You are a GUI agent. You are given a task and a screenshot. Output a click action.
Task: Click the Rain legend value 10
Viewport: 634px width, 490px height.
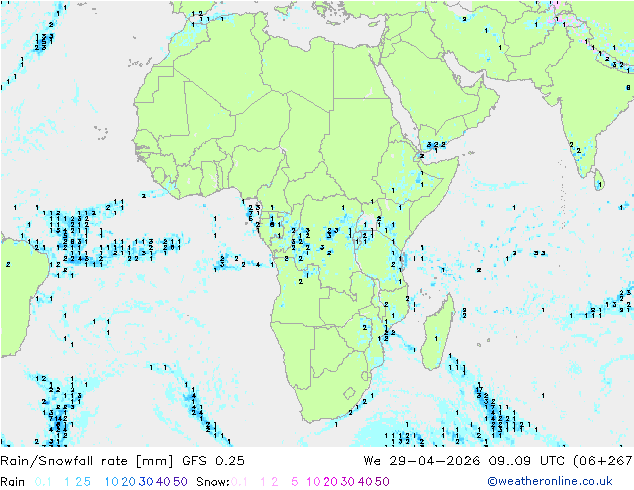(x=112, y=482)
